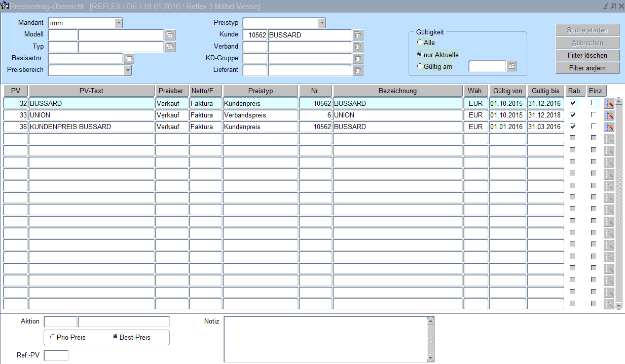Toggle Einz. checkbox in PV 32 row
The height and width of the screenshot is (364, 625).
point(594,103)
